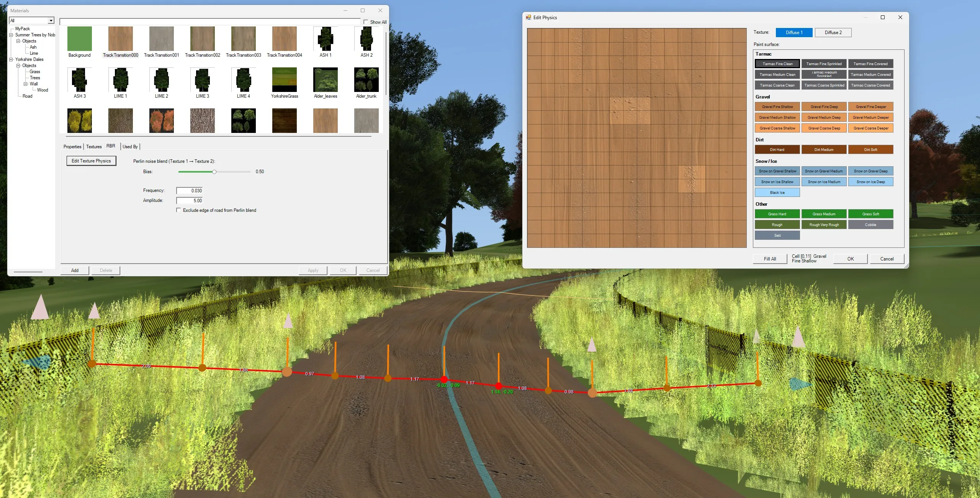Image resolution: width=980 pixels, height=498 pixels.
Task: Collapse Objects under Summer Trees by Nob
Action: pyautogui.click(x=18, y=41)
